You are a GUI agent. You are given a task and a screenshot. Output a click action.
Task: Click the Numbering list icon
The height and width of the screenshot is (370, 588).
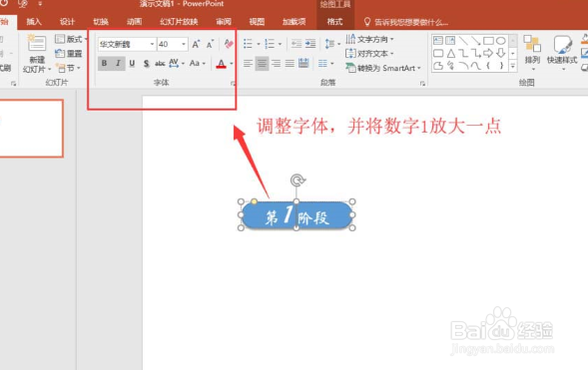270,44
